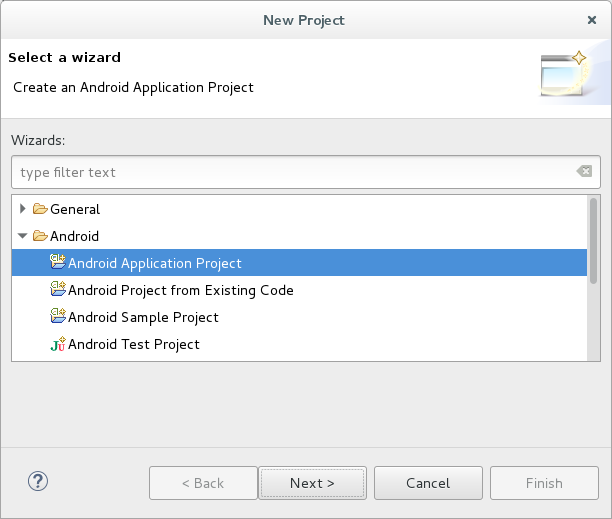This screenshot has height=519, width=612.
Task: Select the Android folder label
Action: pyautogui.click(x=74, y=236)
